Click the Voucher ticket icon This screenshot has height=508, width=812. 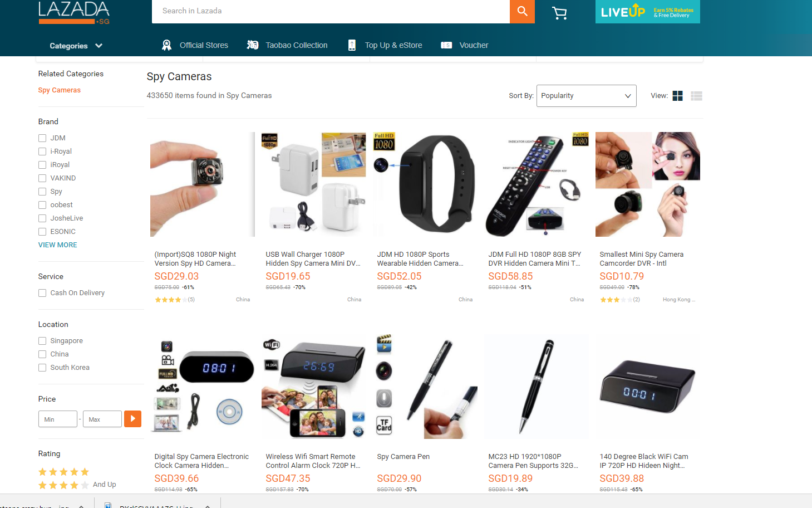(x=446, y=45)
